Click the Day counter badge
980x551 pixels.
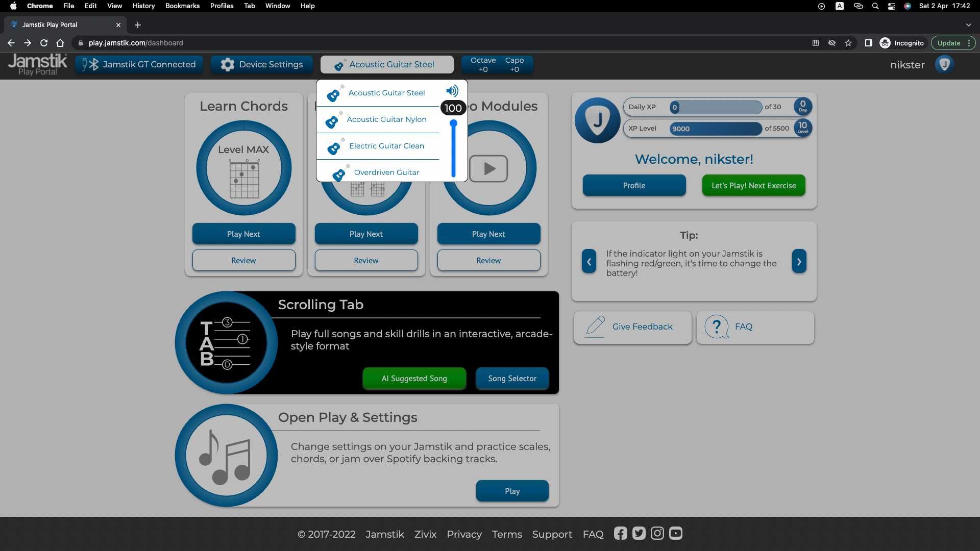(803, 106)
